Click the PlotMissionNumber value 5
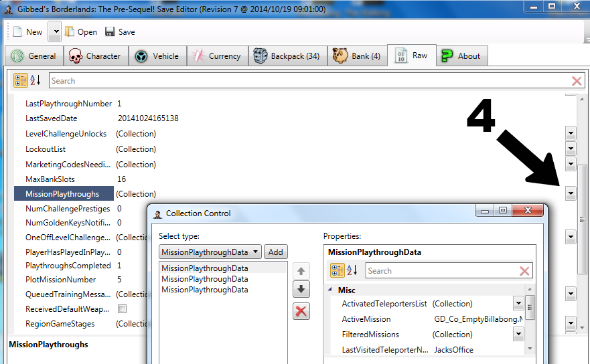Viewport: 590px width, 364px height. pyautogui.click(x=119, y=280)
